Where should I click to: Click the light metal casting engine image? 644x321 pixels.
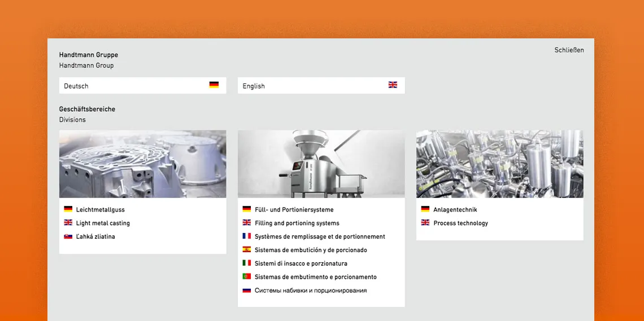coord(142,164)
